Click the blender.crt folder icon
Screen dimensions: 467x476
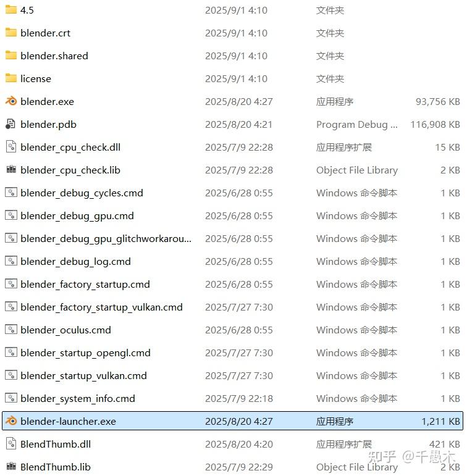(x=11, y=33)
